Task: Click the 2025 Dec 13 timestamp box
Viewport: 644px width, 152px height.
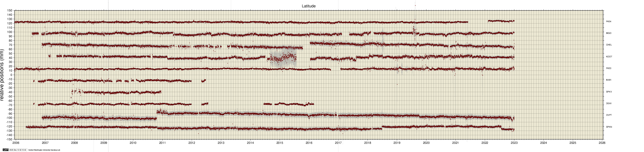Action: pyautogui.click(x=18, y=150)
